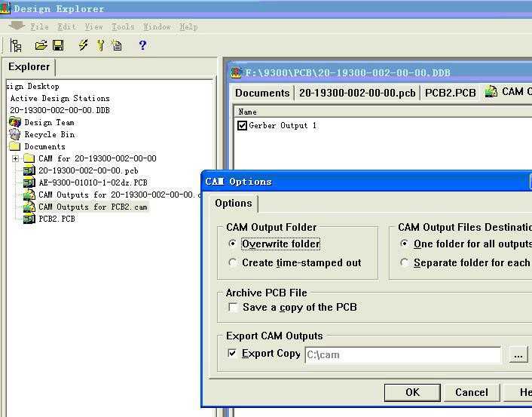
Task: Click the lightning bolt toolbar icon
Action: 83,44
